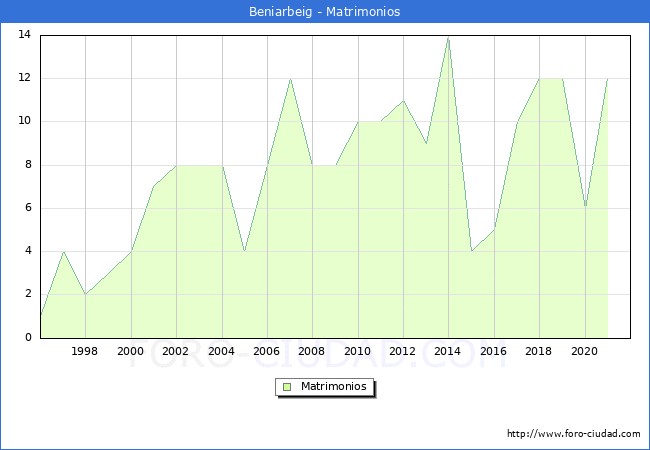Click the 2005 dip data point at 4

click(x=245, y=251)
